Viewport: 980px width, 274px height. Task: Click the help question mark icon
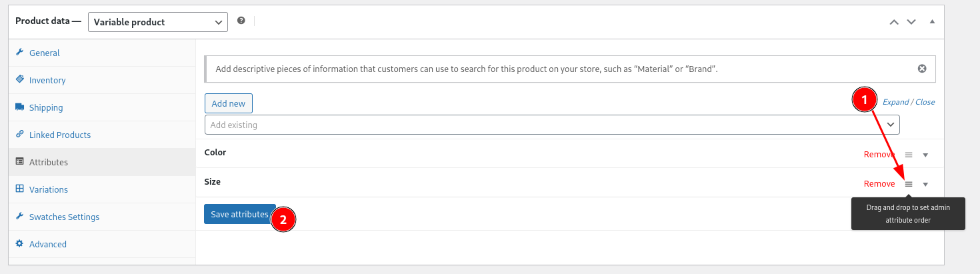click(x=241, y=21)
